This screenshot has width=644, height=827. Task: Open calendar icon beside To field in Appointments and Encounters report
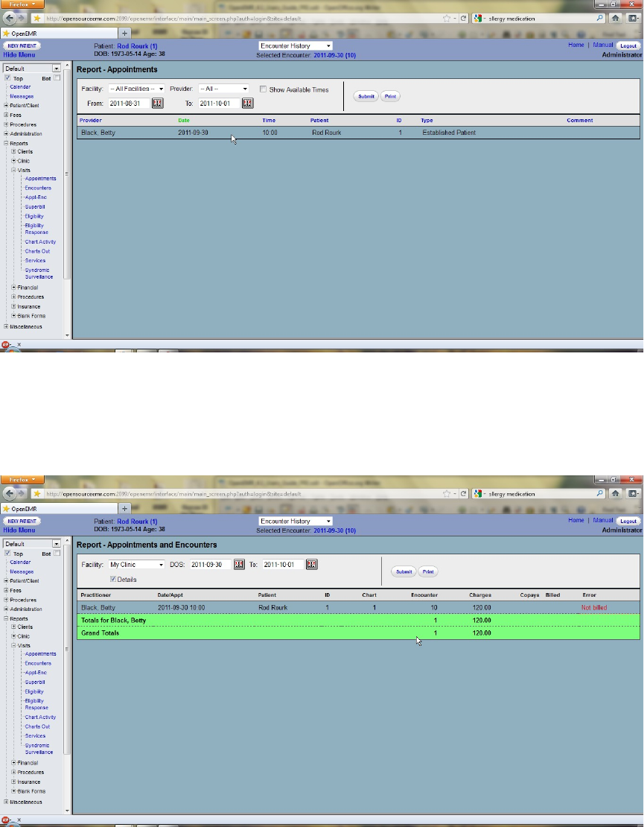(311, 564)
